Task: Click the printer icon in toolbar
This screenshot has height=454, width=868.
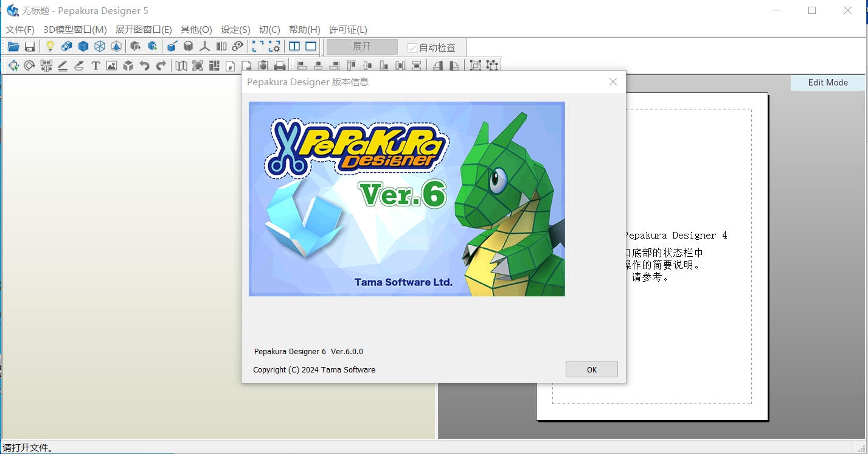Action: (x=280, y=66)
